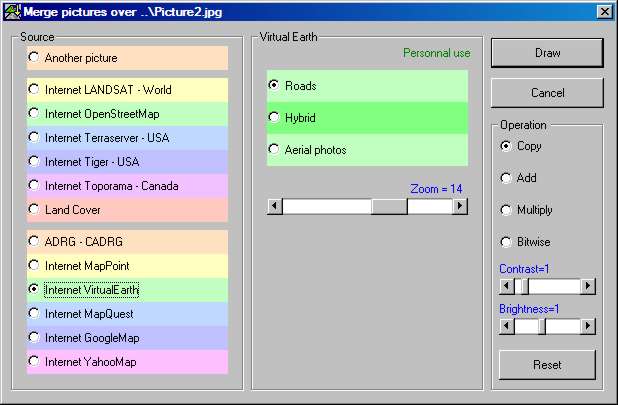Click the title bar application icon
618x405 pixels.
[12, 12]
